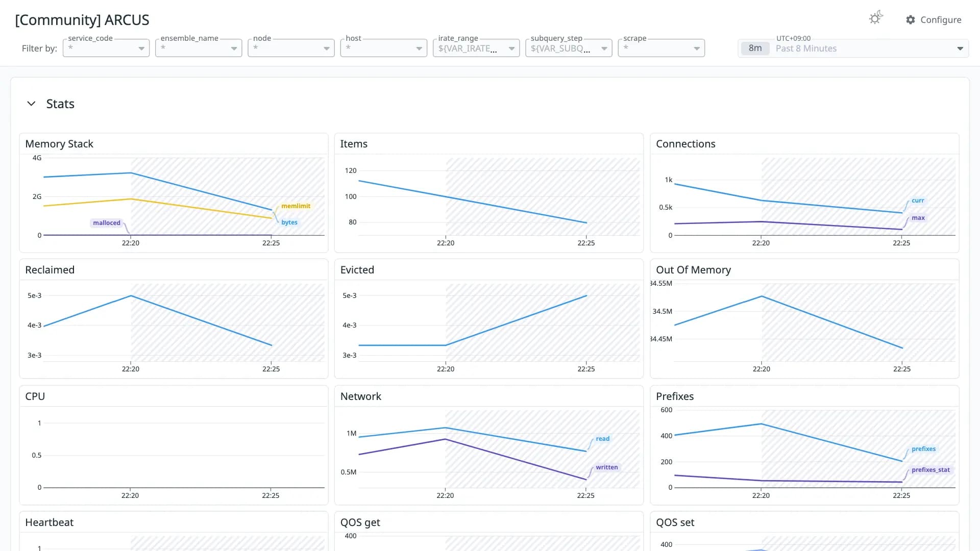Click the QOS get widget title
The image size is (980, 551).
[x=360, y=522]
